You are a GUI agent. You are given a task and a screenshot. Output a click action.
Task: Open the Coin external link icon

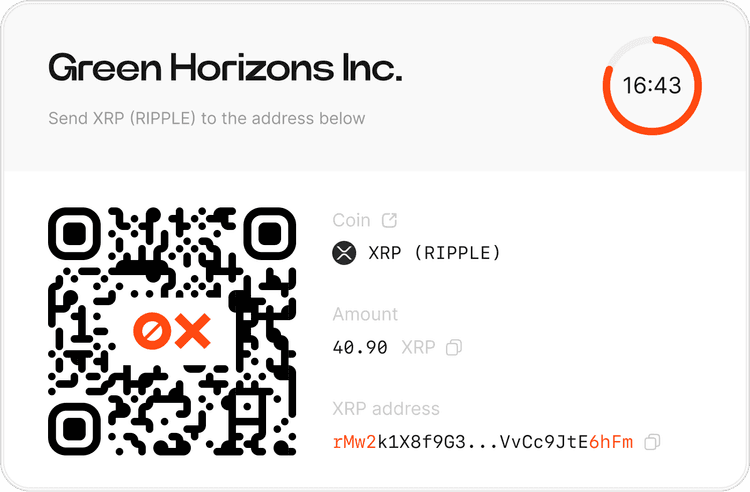[389, 220]
